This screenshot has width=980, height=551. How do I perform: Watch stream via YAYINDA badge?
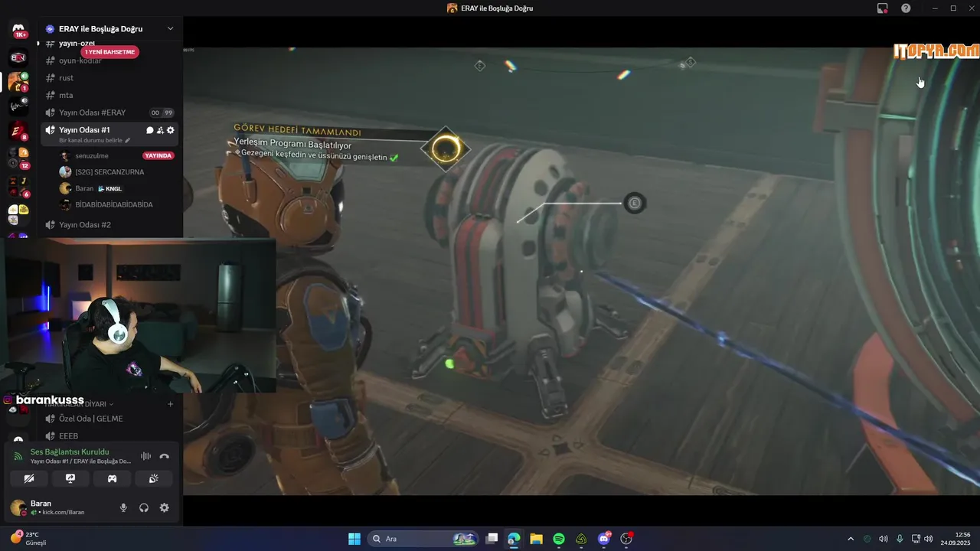point(158,155)
